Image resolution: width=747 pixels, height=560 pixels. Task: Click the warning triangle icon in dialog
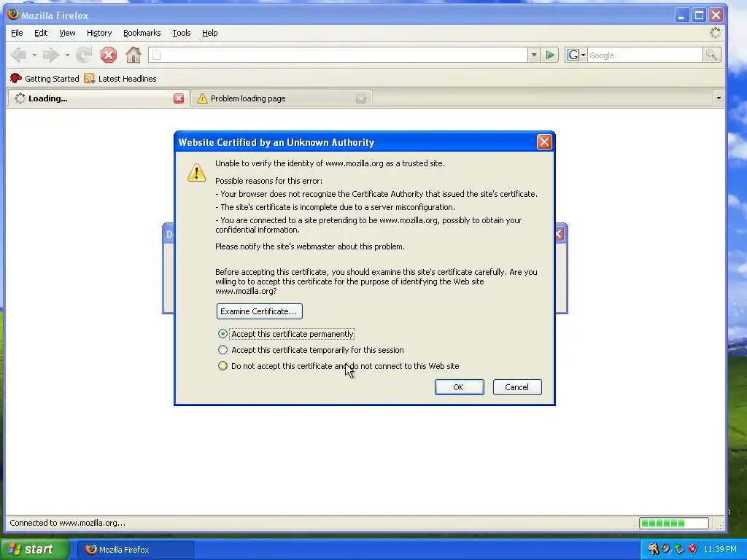tap(196, 173)
